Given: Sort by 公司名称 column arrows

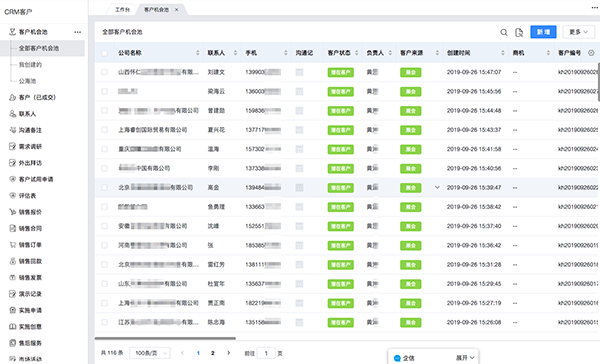Looking at the screenshot, I should click(x=198, y=53).
